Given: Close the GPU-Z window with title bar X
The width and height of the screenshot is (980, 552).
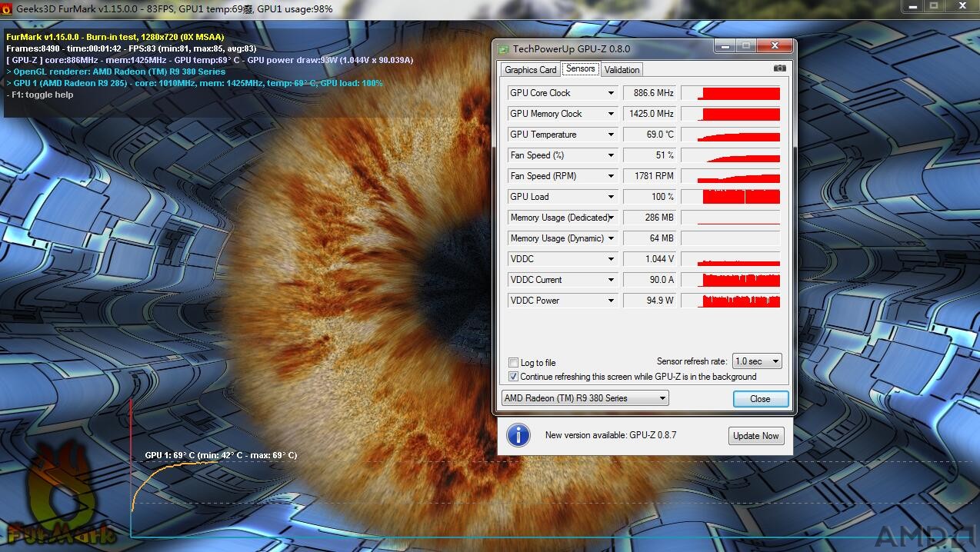Looking at the screenshot, I should coord(775,46).
